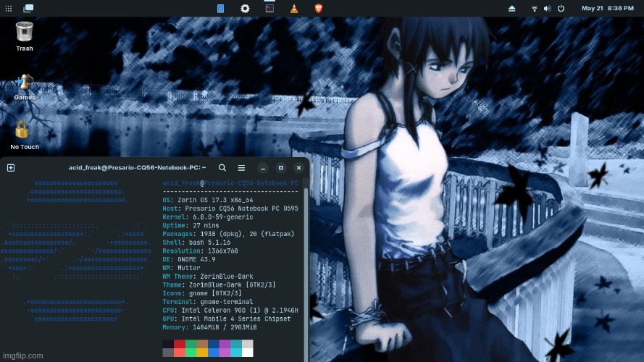Click the "Intel Mobile 4 Series Chipset" GPU line
The image size is (644, 362).
pos(235,319)
